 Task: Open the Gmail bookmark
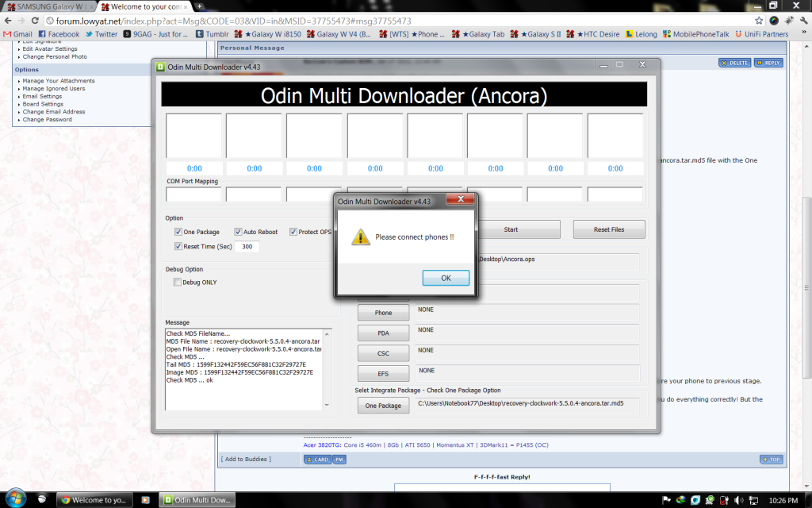coord(17,34)
